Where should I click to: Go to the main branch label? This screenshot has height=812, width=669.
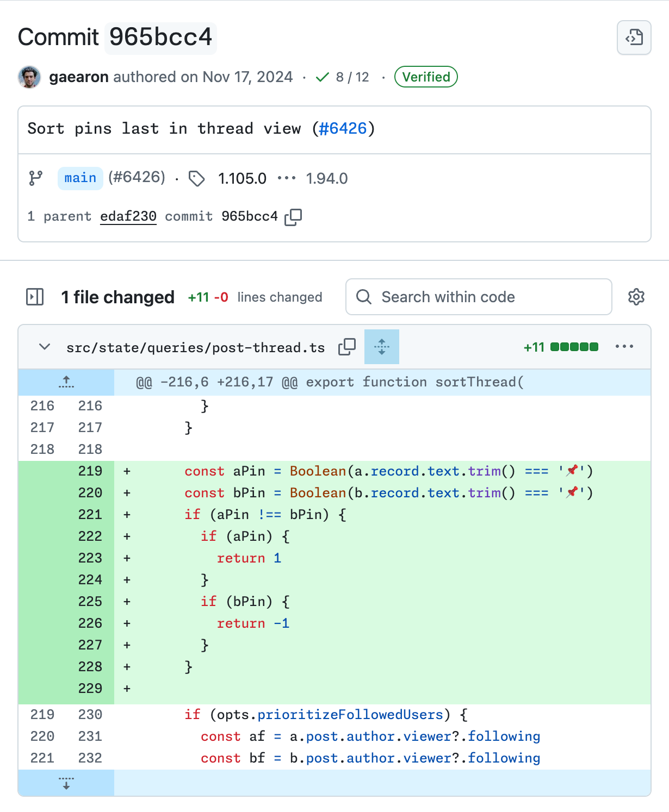click(80, 178)
